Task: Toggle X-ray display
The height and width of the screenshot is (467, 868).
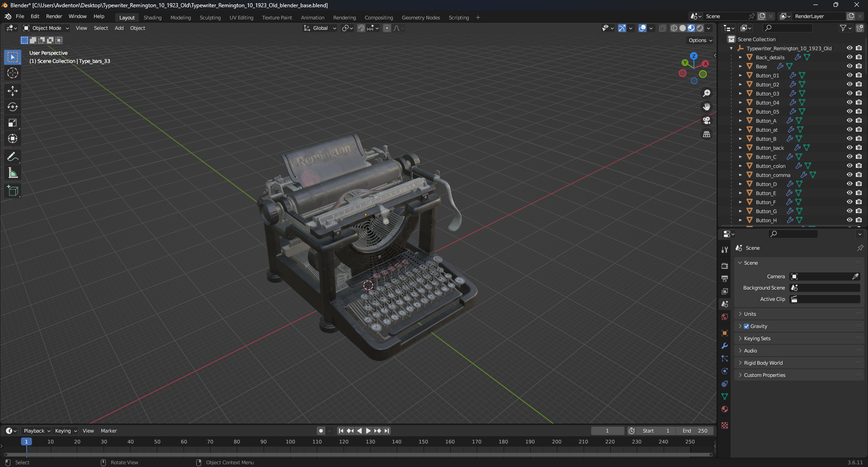Action: click(x=662, y=28)
